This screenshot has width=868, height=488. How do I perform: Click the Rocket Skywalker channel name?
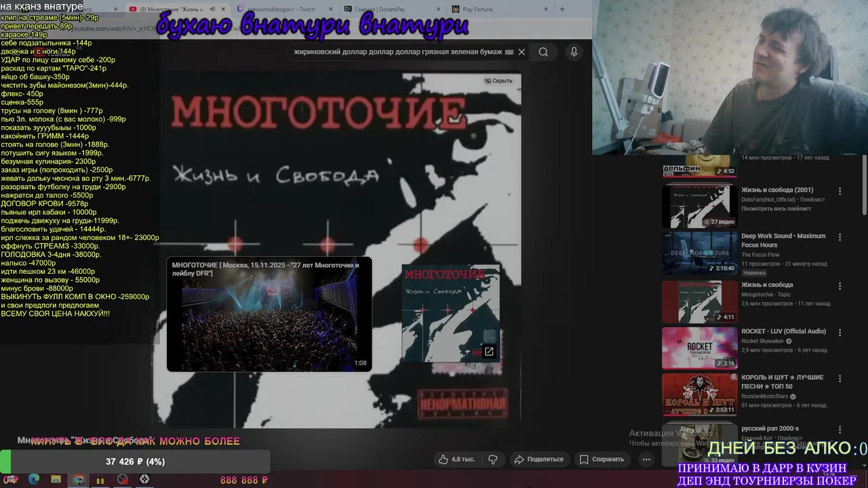point(763,341)
